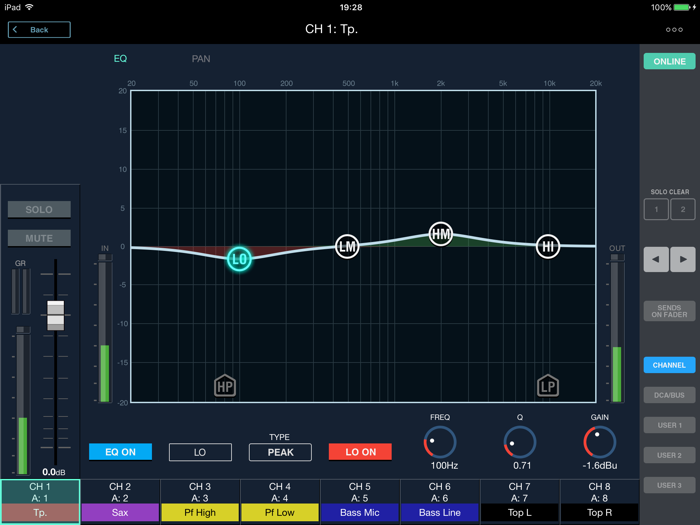The width and height of the screenshot is (700, 525).
Task: Click the GAIN knob
Action: point(600,442)
